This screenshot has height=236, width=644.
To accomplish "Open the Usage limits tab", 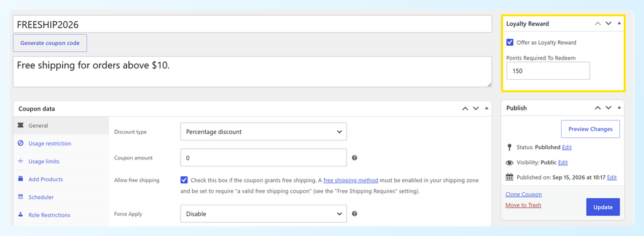I will 61,161.
